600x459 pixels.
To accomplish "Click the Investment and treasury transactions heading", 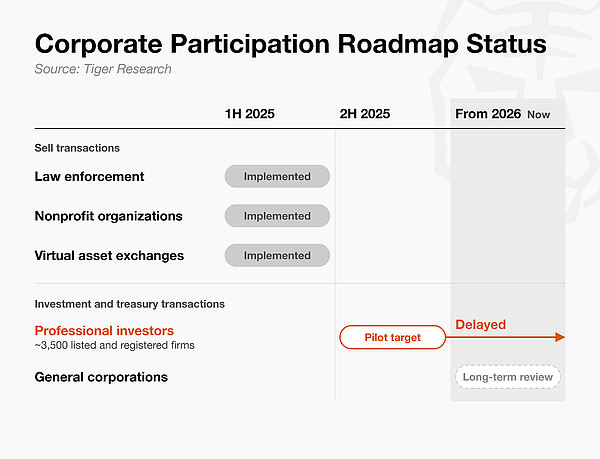I will click(129, 304).
